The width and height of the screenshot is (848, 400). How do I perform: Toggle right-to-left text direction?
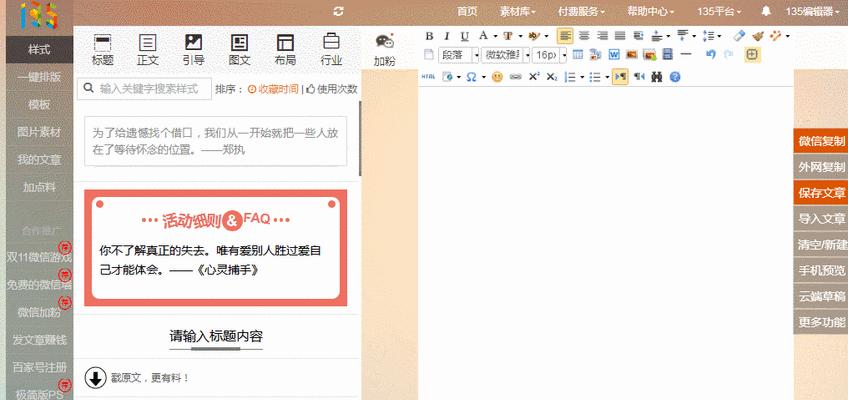(639, 77)
